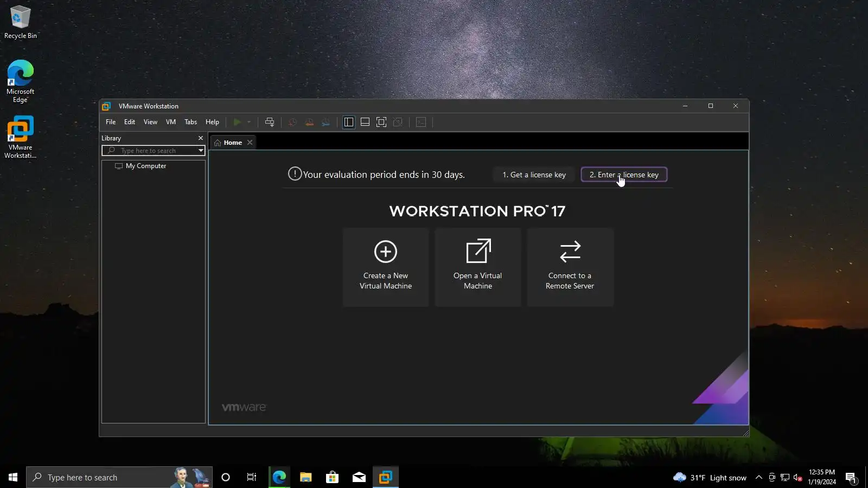The height and width of the screenshot is (488, 868).
Task: Minimize the VMware Workstation window
Action: [x=685, y=106]
